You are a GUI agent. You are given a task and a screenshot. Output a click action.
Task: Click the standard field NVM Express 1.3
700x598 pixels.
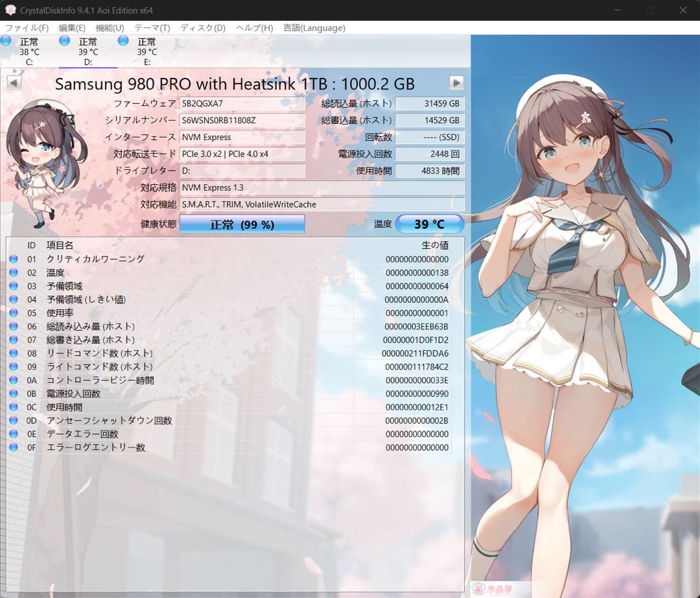(322, 187)
